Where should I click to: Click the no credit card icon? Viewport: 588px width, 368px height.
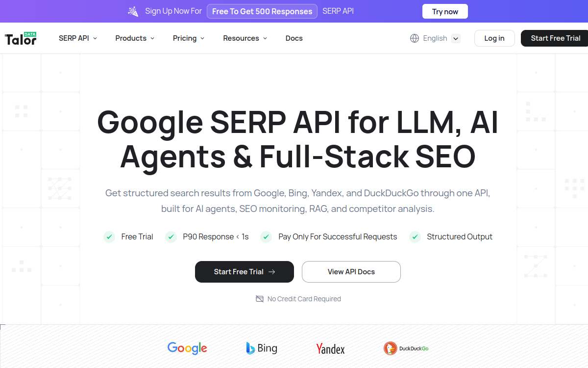coord(260,299)
